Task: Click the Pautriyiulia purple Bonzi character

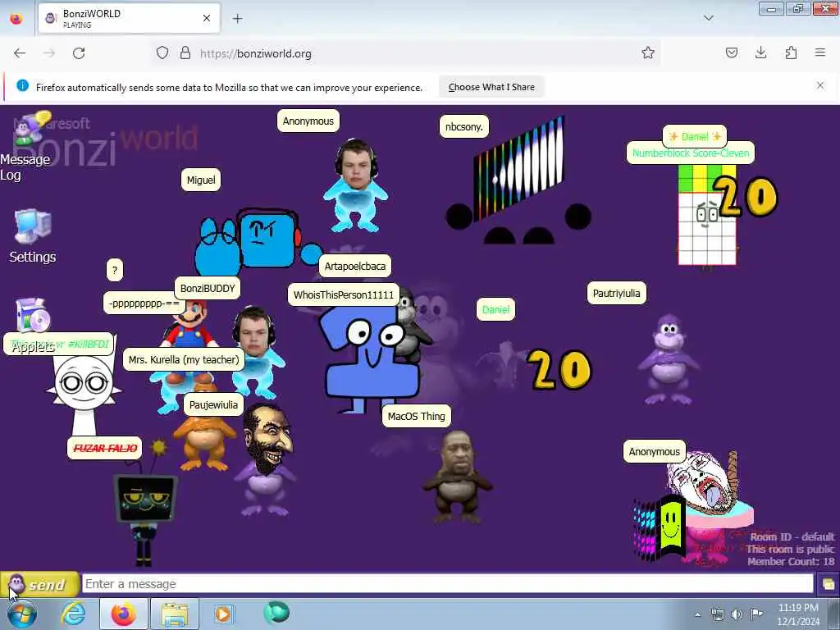Action: pos(669,359)
